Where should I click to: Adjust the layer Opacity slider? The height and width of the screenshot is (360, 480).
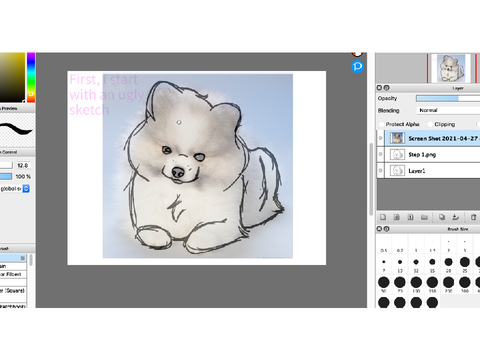[448, 98]
